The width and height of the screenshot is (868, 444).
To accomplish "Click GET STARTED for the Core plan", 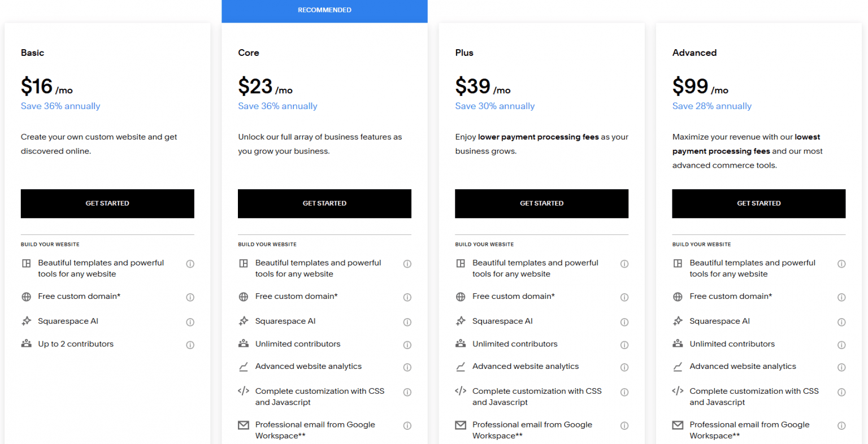I will tap(324, 203).
